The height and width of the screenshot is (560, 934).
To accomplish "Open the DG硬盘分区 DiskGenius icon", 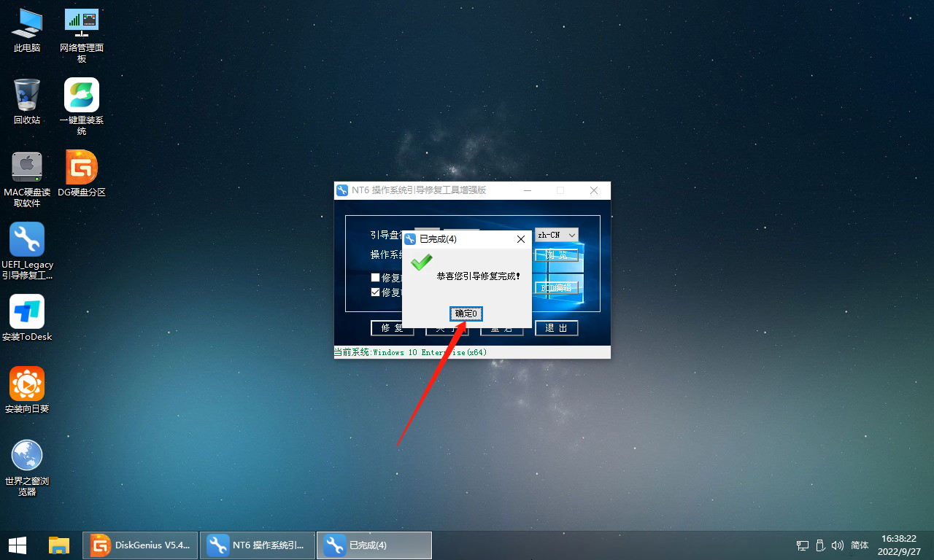I will 82,173.
